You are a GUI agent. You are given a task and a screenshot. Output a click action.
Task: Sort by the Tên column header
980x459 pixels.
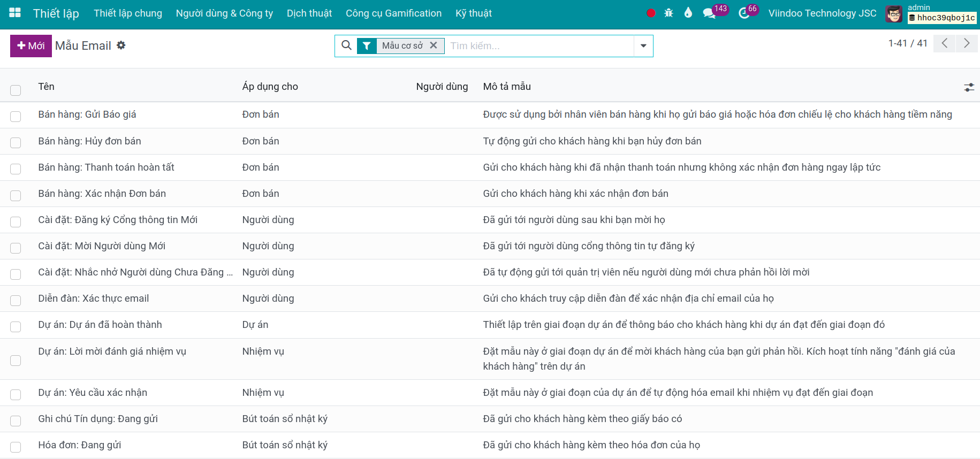coord(46,87)
